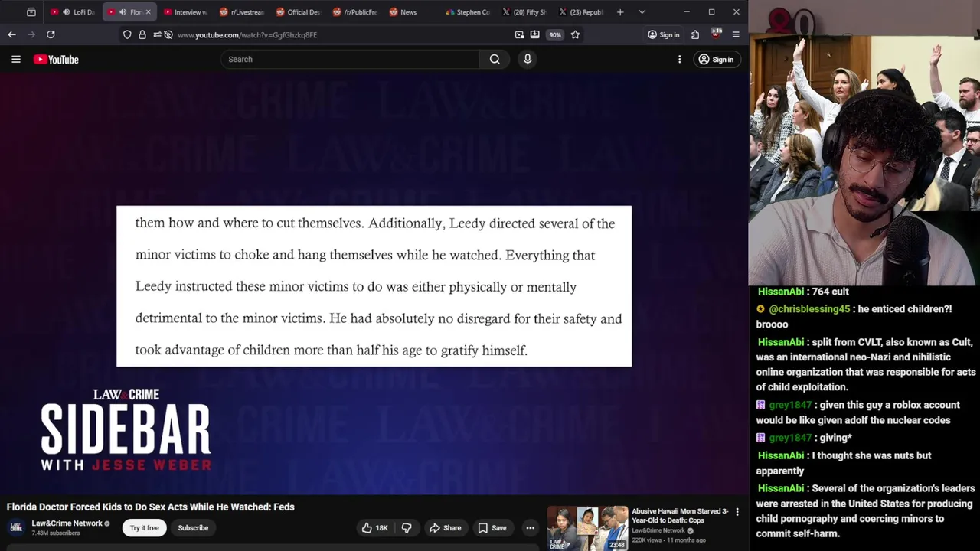Open the r/Livestream tab
The height and width of the screenshot is (551, 980).
241,12
